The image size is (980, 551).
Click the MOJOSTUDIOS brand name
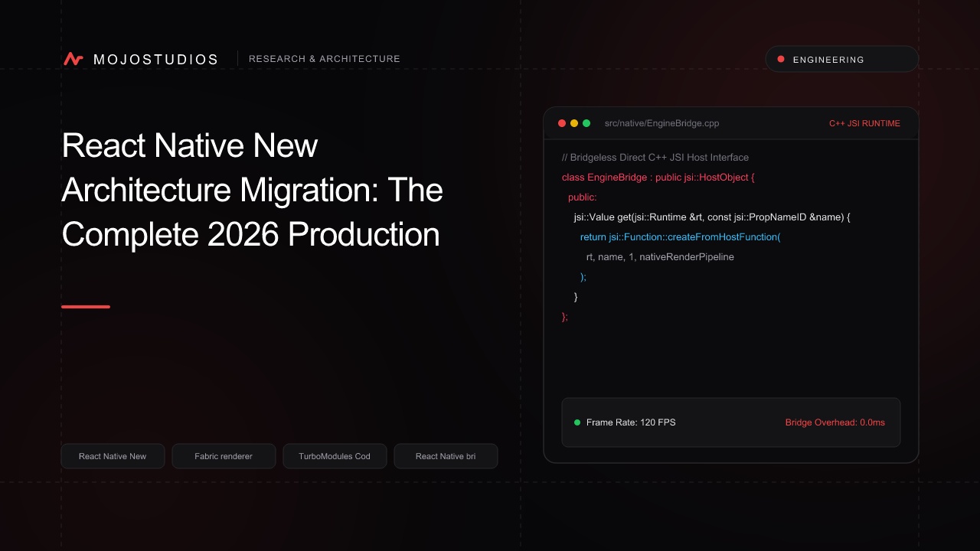click(x=155, y=59)
